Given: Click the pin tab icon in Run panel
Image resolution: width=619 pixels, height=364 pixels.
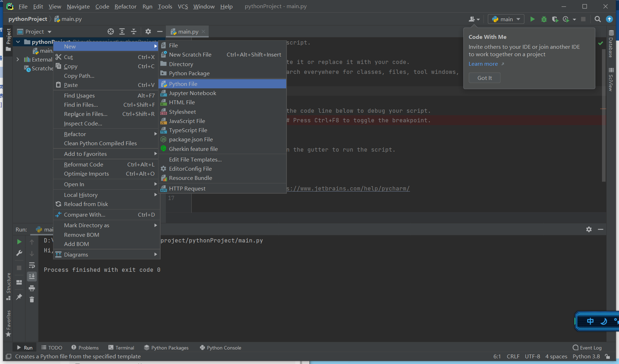Looking at the screenshot, I should pyautogui.click(x=19, y=297).
